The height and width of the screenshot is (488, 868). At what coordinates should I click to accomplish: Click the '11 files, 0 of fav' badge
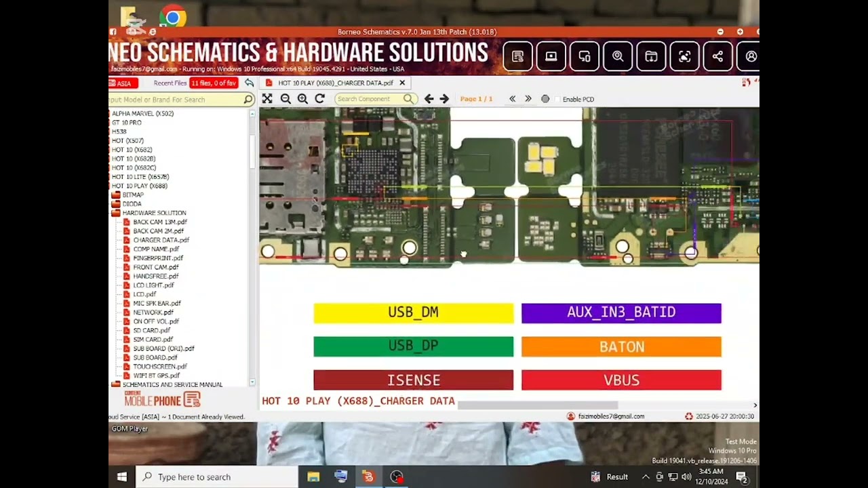pyautogui.click(x=213, y=83)
